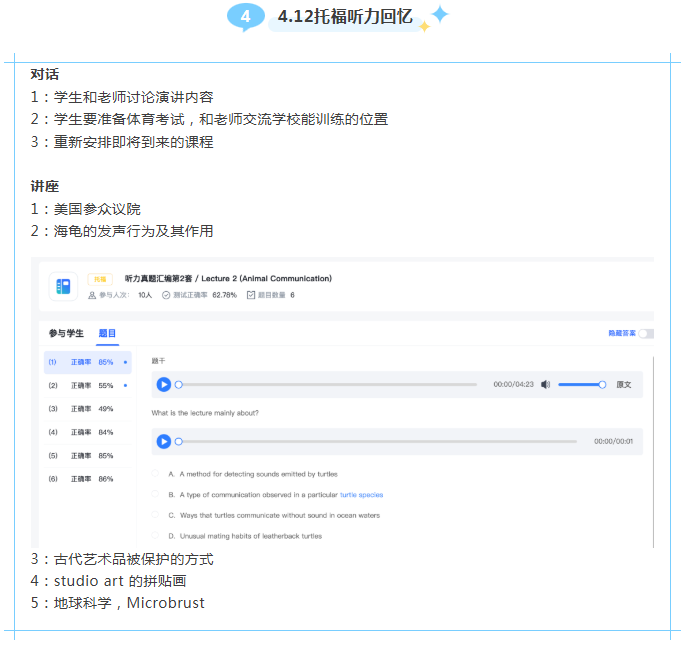685x645 pixels.
Task: Click the number 4 speech bubble icon
Action: (246, 16)
